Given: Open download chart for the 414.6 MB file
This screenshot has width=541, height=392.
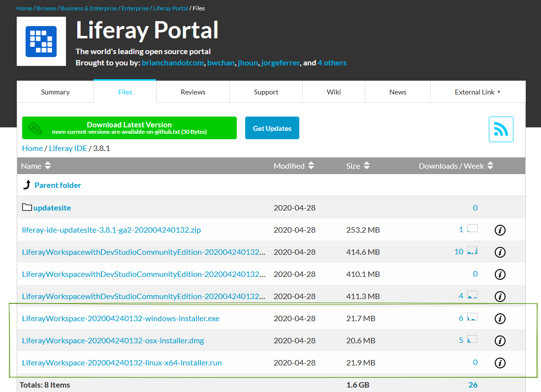Looking at the screenshot, I should [x=473, y=250].
